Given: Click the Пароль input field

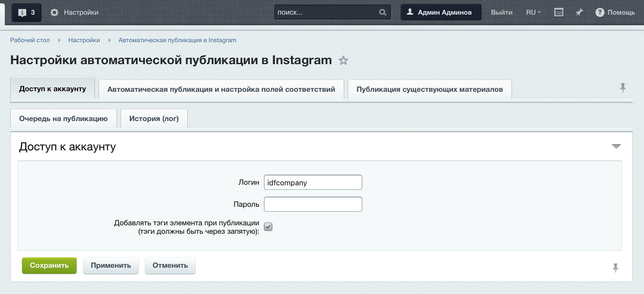Looking at the screenshot, I should (x=313, y=204).
